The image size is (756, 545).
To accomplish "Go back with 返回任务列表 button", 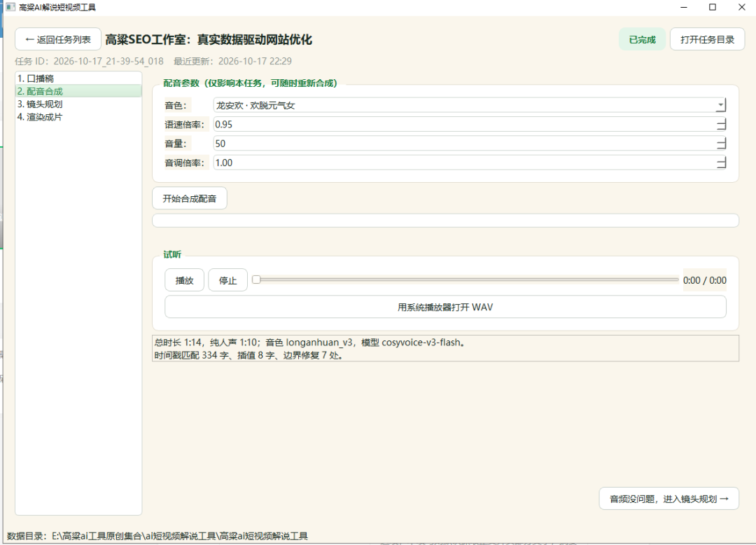I will (x=58, y=39).
